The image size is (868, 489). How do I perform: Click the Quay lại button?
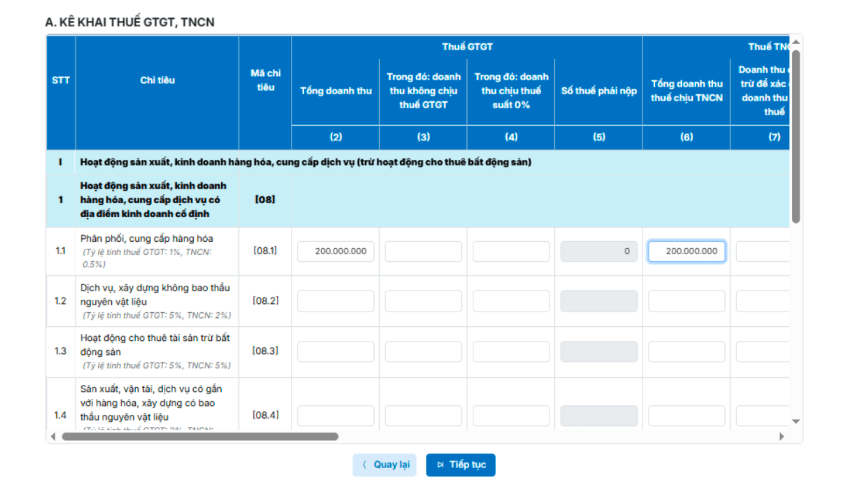[x=384, y=465]
